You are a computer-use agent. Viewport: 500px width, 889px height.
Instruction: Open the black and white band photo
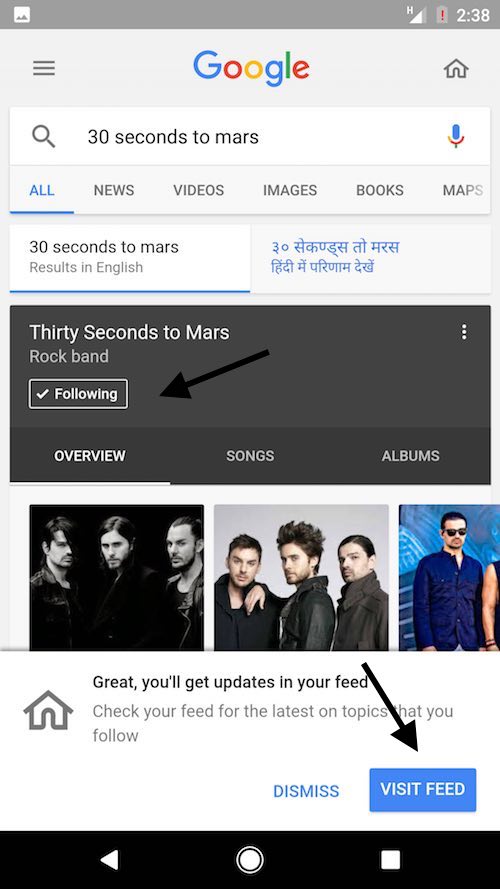(117, 577)
